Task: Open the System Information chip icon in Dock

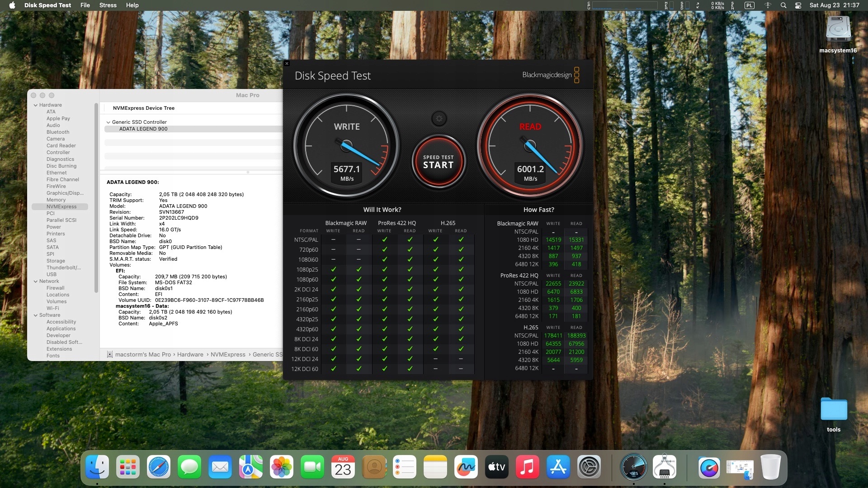Action: (x=664, y=467)
